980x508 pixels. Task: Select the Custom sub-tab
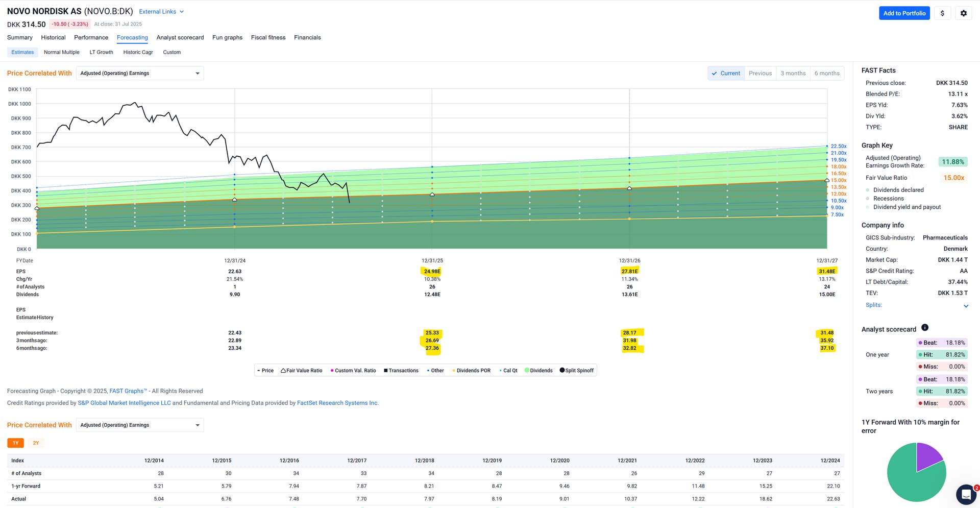(x=171, y=52)
